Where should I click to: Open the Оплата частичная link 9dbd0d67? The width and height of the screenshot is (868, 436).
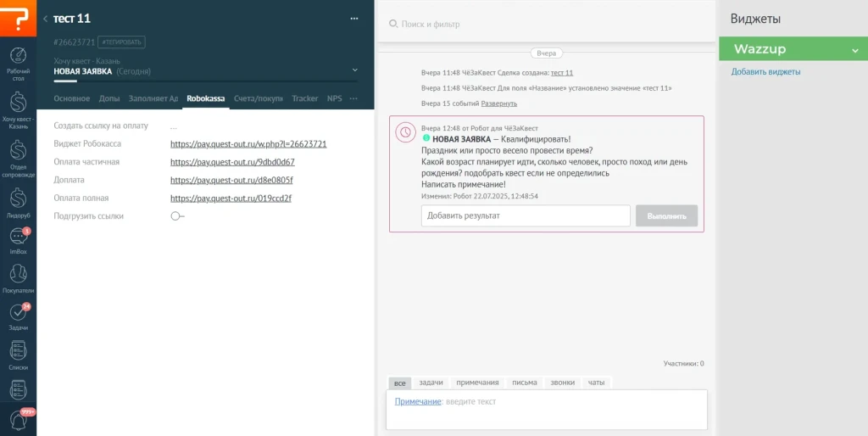click(232, 162)
